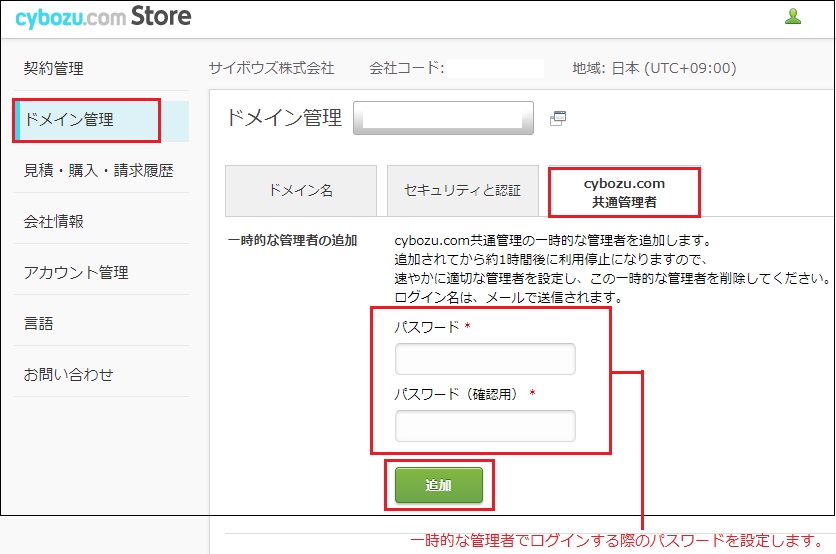Open the 言語 settings item
The width and height of the screenshot is (836, 554).
pyautogui.click(x=39, y=324)
